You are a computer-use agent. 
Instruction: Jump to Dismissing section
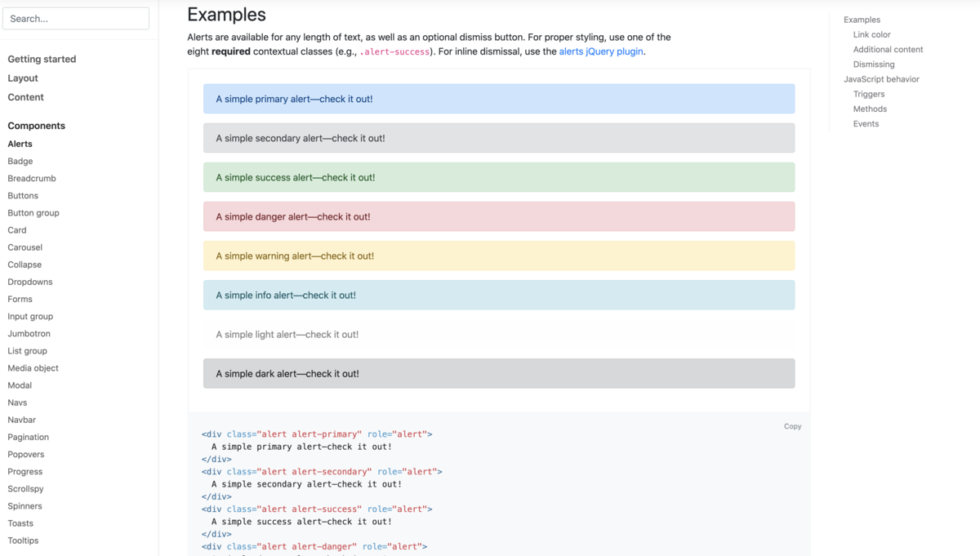click(x=874, y=64)
